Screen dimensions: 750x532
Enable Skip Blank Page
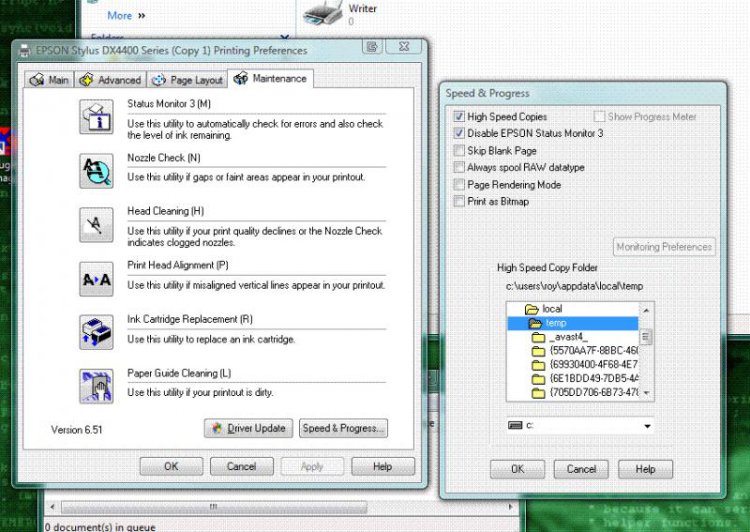pos(459,151)
